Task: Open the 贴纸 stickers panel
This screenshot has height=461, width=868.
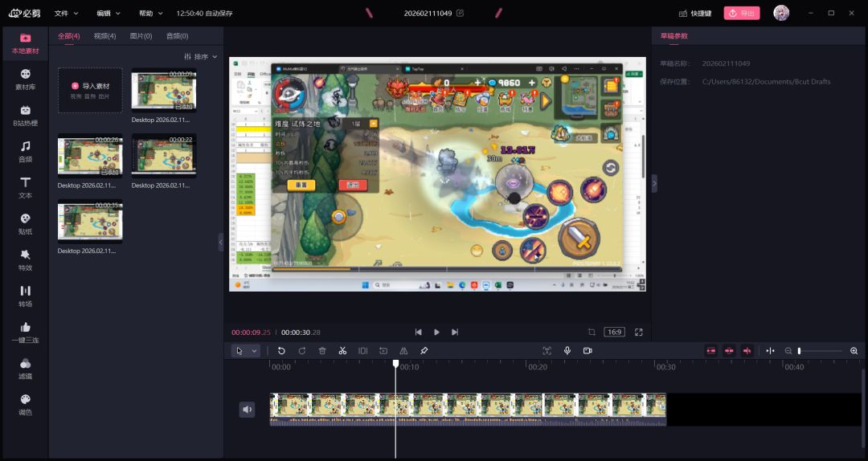Action: pyautogui.click(x=25, y=224)
